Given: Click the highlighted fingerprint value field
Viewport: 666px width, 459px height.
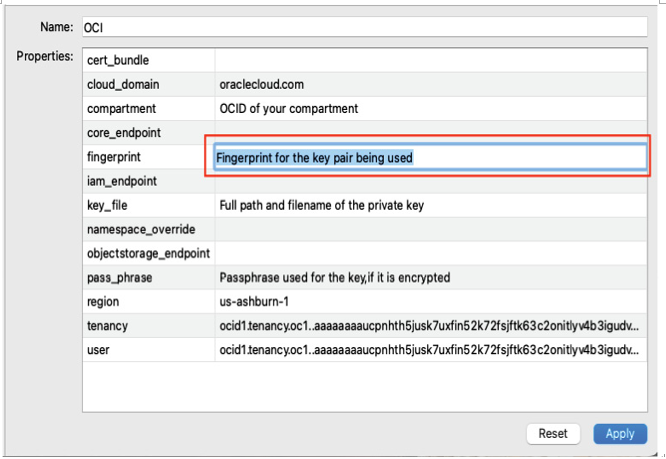Looking at the screenshot, I should pyautogui.click(x=431, y=158).
